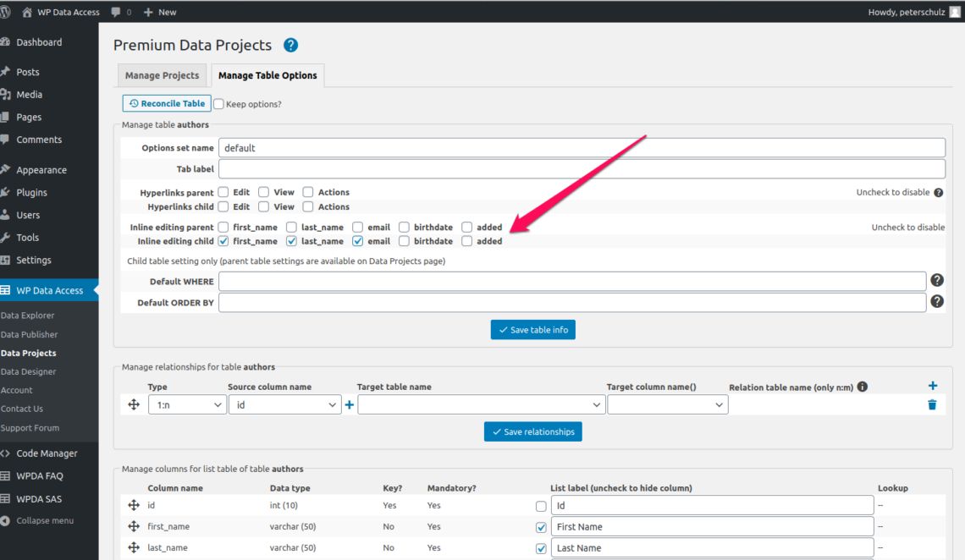Click the New plus in admin bar
The image size is (965, 560).
coord(147,12)
